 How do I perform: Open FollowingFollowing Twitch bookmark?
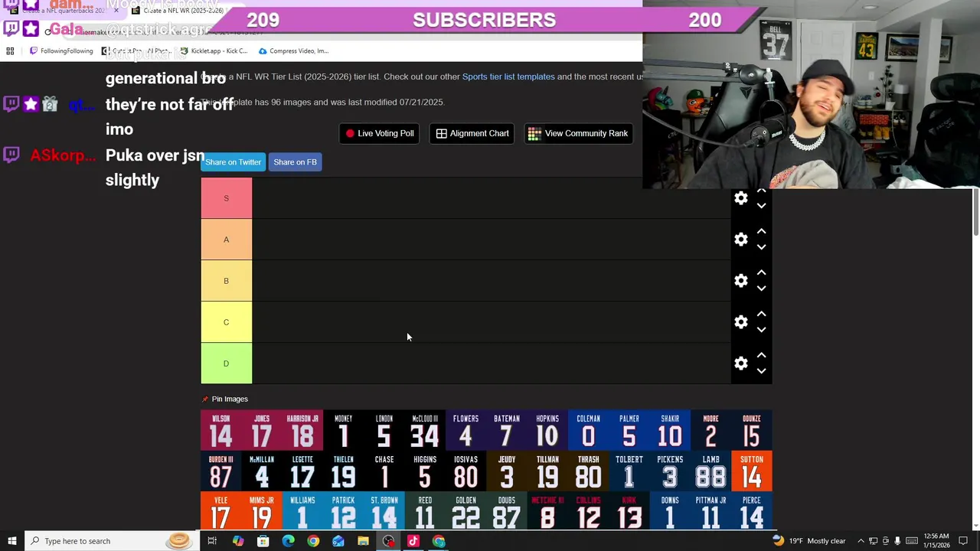[61, 51]
